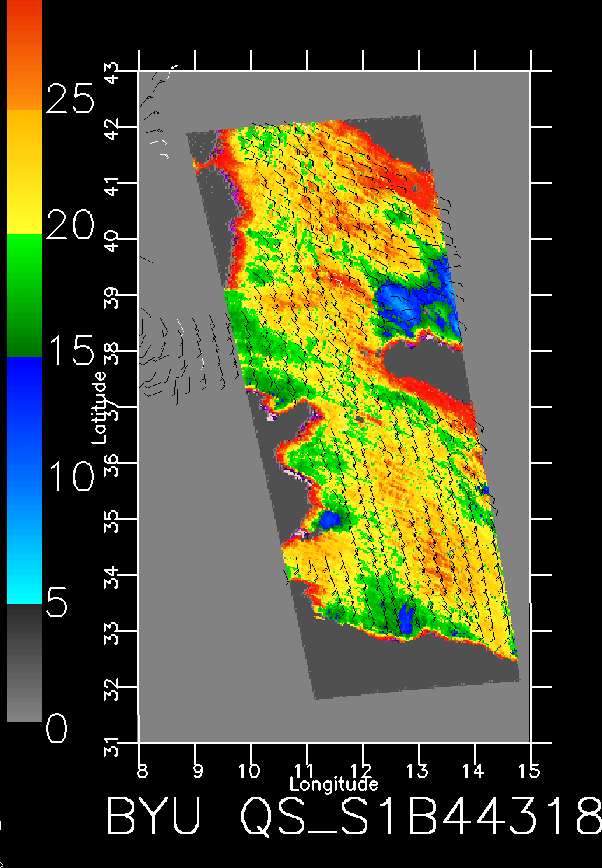The image size is (602, 868).
Task: Click the color scale label 5
Action: tap(57, 603)
